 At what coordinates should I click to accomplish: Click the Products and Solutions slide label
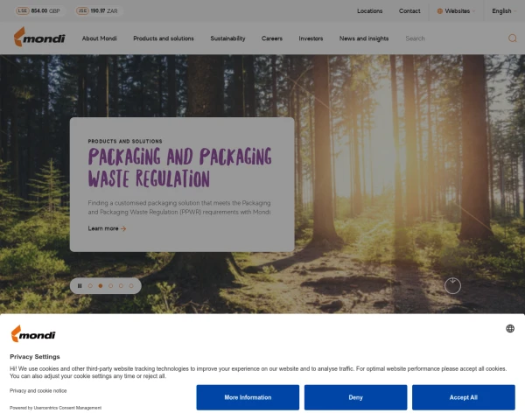[x=125, y=142]
